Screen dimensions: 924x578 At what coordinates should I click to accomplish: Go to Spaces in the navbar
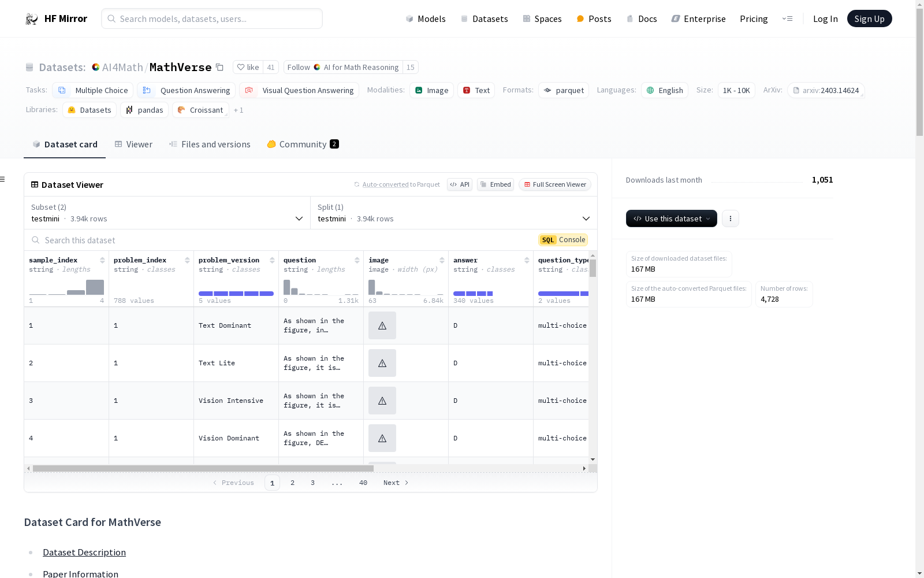click(542, 19)
